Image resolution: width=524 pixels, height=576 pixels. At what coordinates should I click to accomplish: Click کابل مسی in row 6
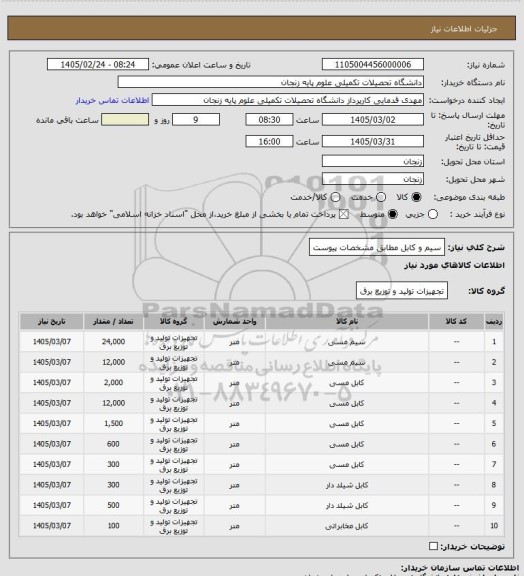(347, 444)
